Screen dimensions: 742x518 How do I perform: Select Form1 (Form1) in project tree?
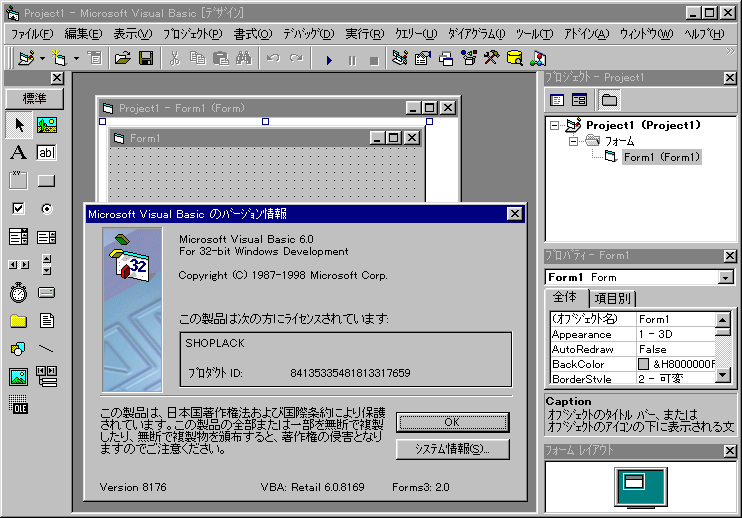point(662,157)
